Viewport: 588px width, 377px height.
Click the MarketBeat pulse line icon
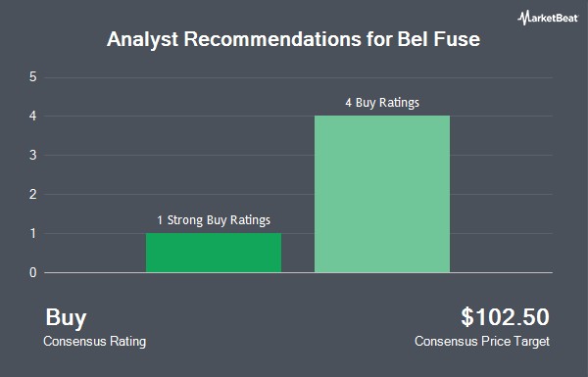[522, 18]
